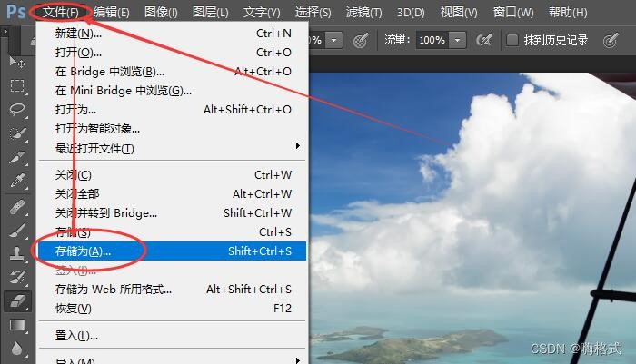
Task: Expand the 最近打开文件(T) submenu arrow
Action: pyautogui.click(x=298, y=145)
